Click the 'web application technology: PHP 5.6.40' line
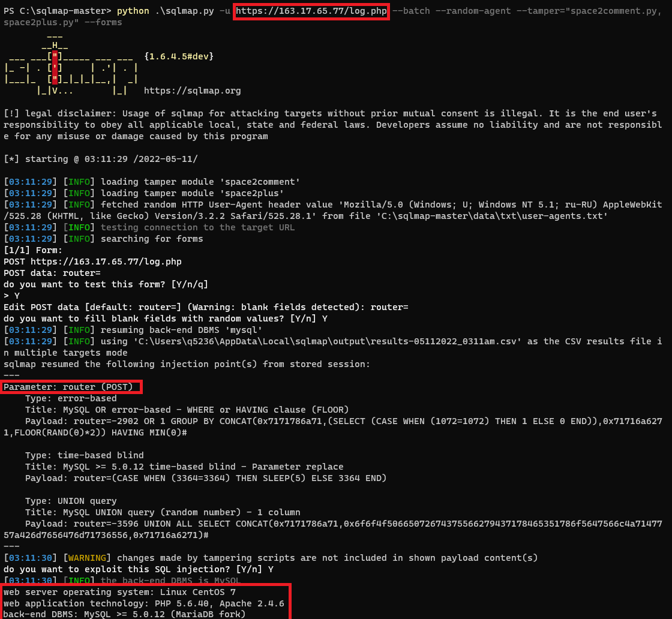 click(144, 603)
